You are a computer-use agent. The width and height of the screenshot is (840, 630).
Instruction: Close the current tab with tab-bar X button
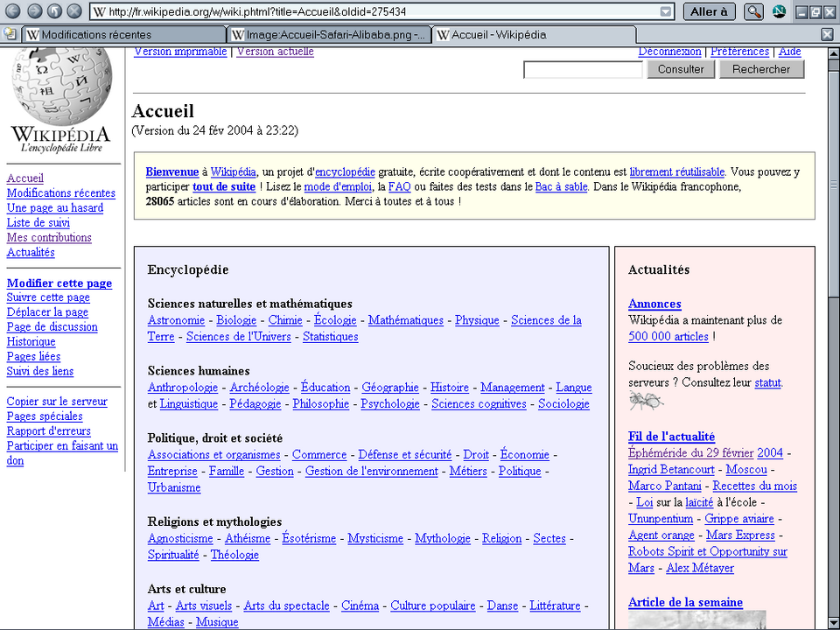[x=827, y=35]
